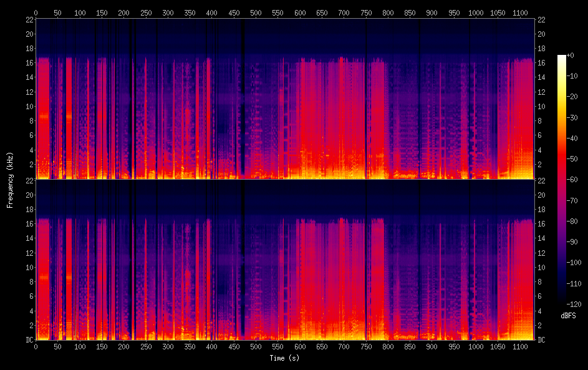This screenshot has width=588, height=370.
Task: Click the 600 tick on the bottom time axis
Action: click(300, 346)
